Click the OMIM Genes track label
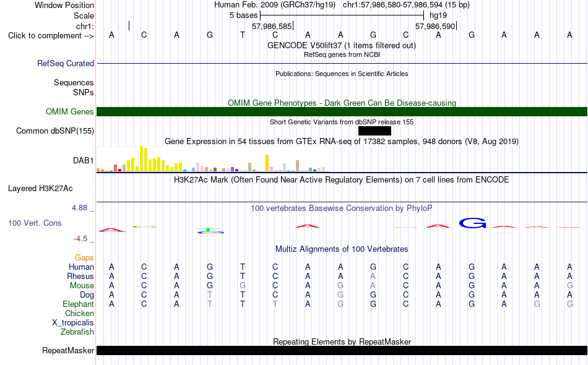The height and width of the screenshot is (365, 588). [x=70, y=112]
